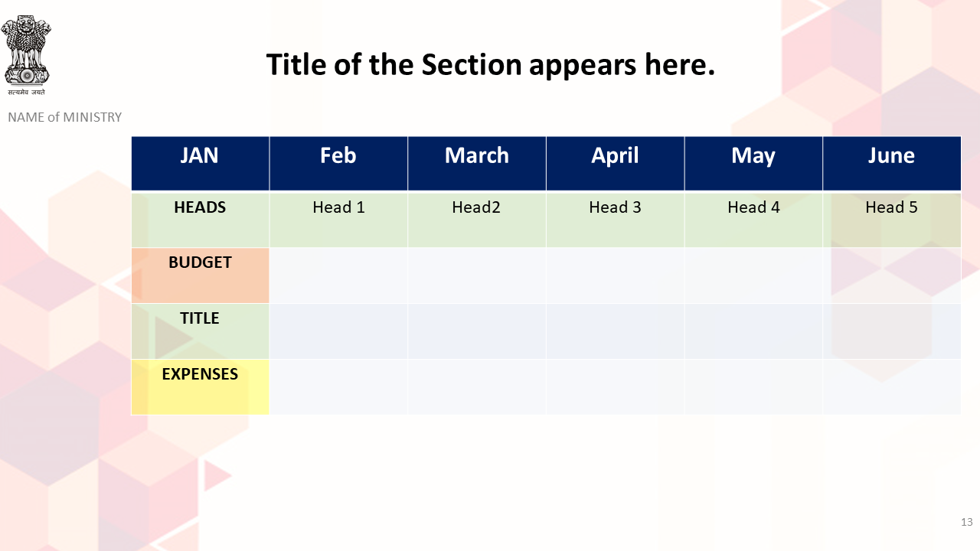The image size is (980, 551).
Task: Click the Head 3 cell
Action: pyautogui.click(x=616, y=220)
